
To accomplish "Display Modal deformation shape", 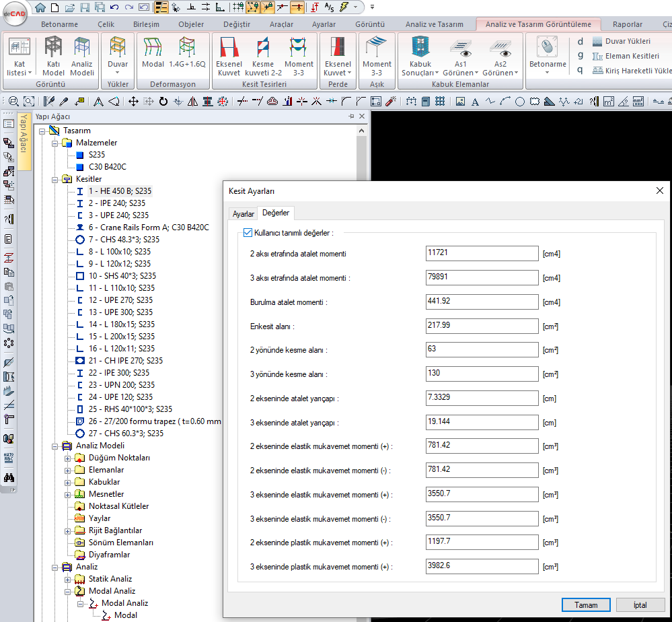I will 153,53.
